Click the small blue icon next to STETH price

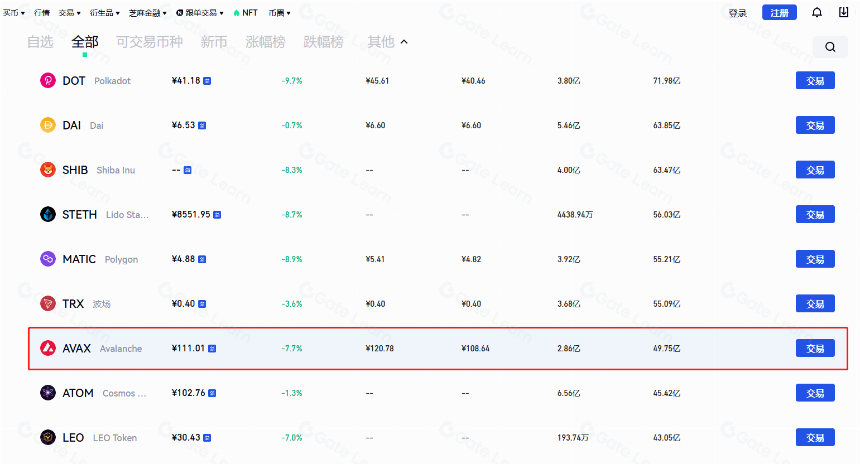(217, 215)
